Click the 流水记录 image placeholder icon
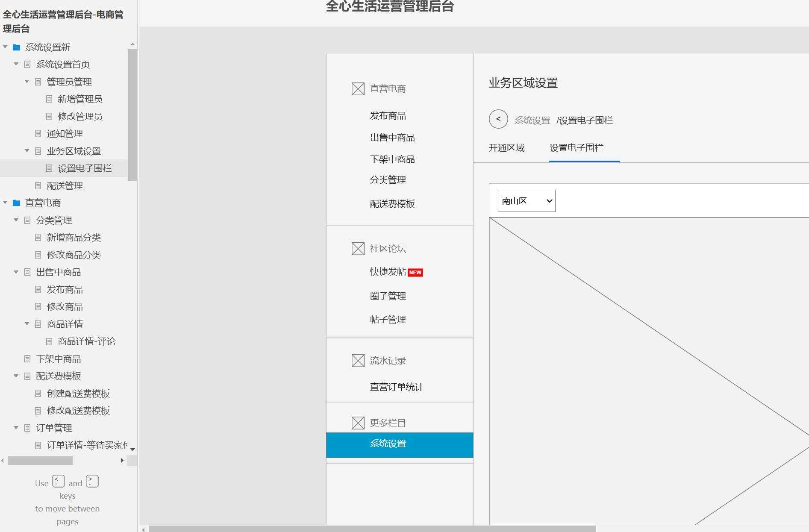This screenshot has height=532, width=809. pos(357,360)
